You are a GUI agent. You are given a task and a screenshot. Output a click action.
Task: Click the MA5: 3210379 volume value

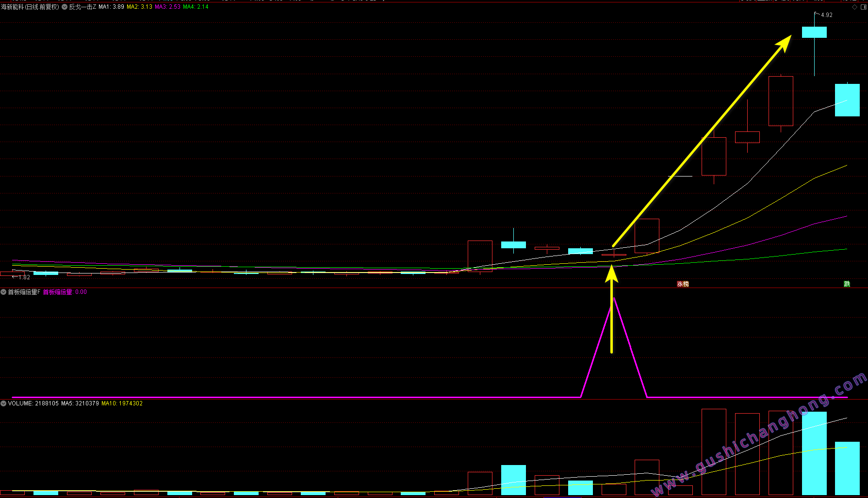[x=80, y=403]
